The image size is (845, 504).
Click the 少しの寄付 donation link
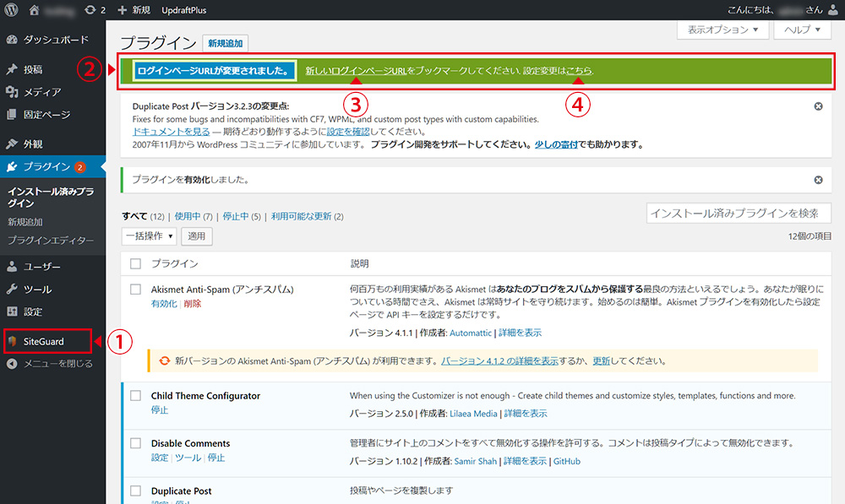point(556,144)
